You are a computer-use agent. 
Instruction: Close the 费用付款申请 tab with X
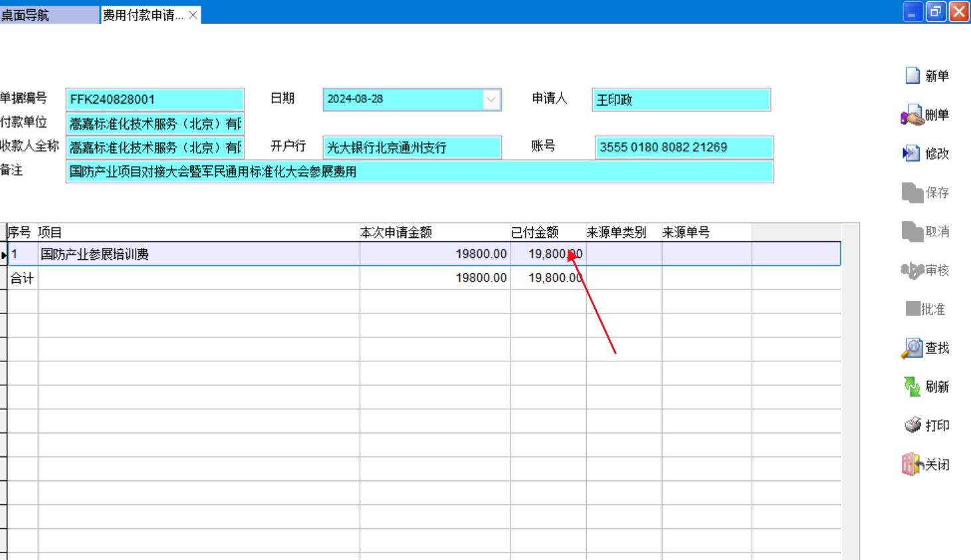[x=193, y=15]
